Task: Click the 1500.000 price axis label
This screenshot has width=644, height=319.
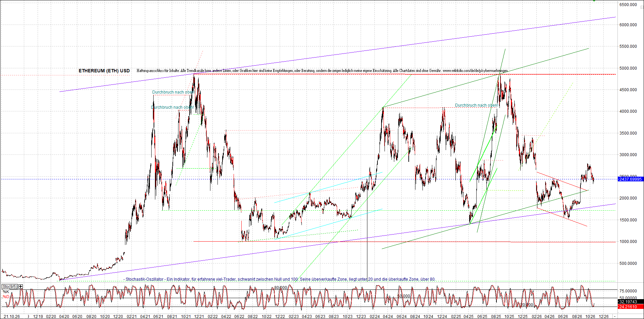Action: pos(628,220)
